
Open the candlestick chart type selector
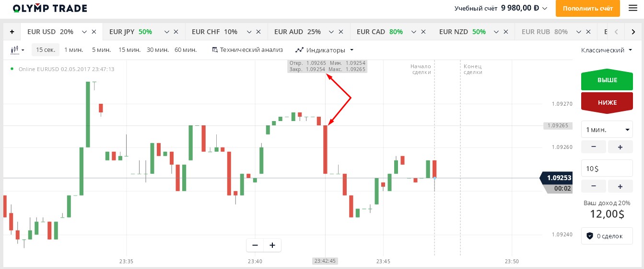[x=17, y=49]
